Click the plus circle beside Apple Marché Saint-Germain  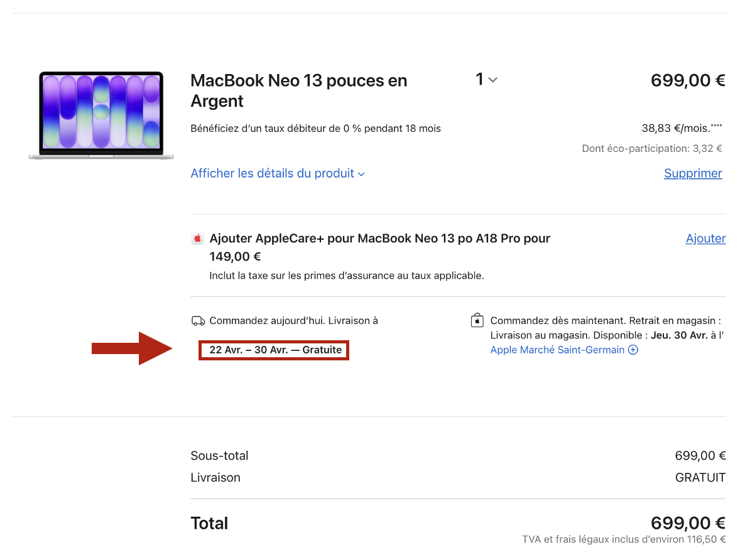point(633,350)
